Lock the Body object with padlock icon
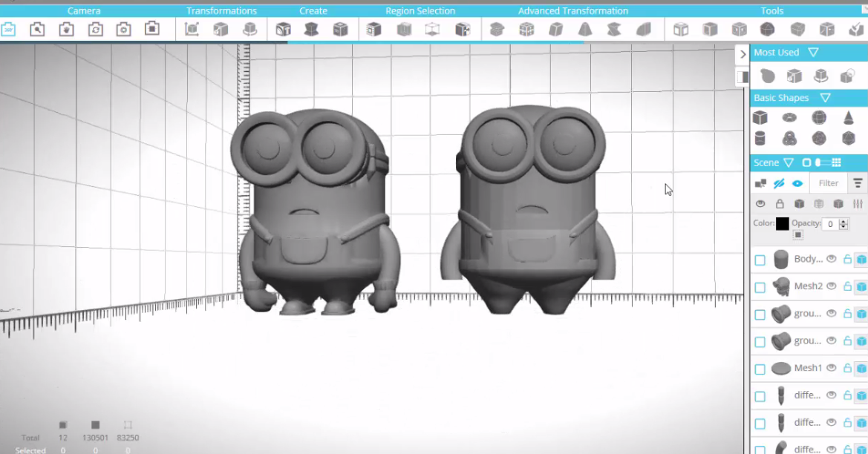 click(x=847, y=258)
